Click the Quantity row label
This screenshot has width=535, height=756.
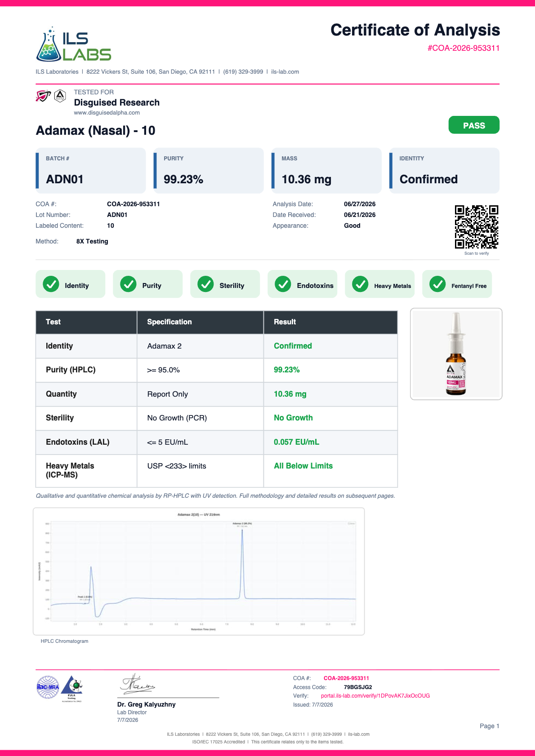pyautogui.click(x=61, y=394)
